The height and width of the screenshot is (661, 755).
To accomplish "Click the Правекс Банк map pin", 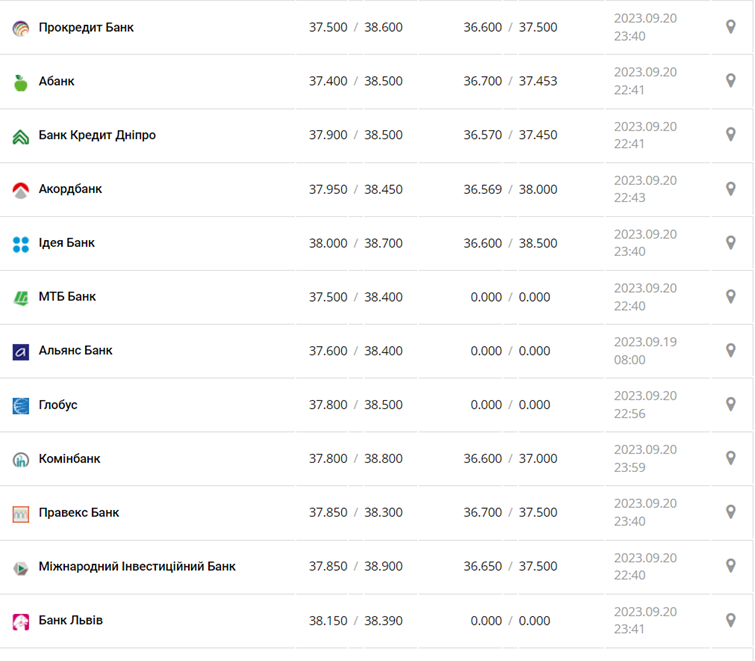I will point(730,512).
